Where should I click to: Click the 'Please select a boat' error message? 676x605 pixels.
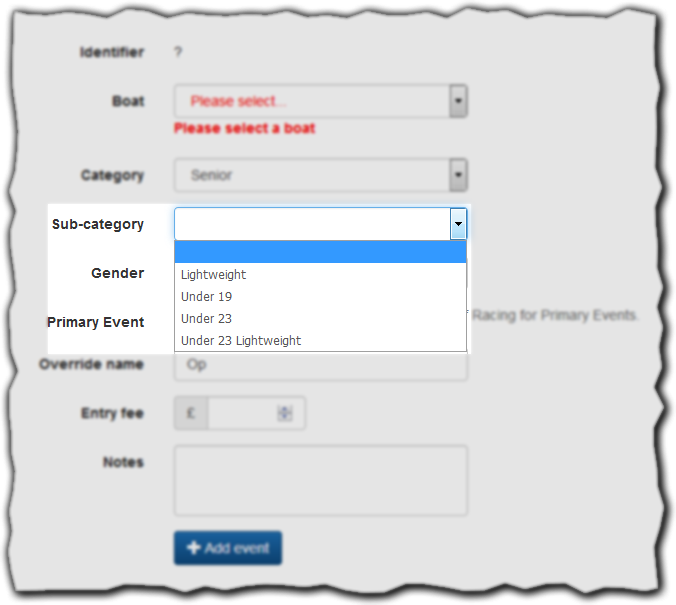[245, 128]
